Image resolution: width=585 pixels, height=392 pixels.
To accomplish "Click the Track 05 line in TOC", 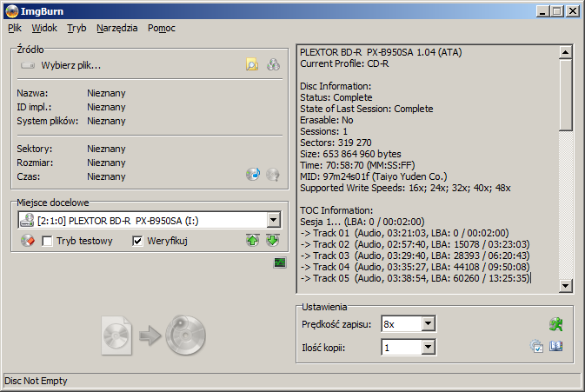I will click(415, 278).
